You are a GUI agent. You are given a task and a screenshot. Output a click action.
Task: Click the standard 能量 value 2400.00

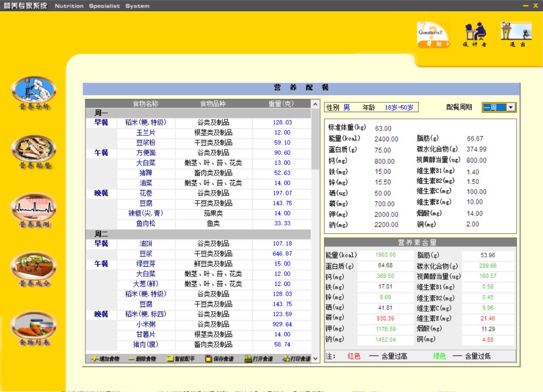coord(386,139)
